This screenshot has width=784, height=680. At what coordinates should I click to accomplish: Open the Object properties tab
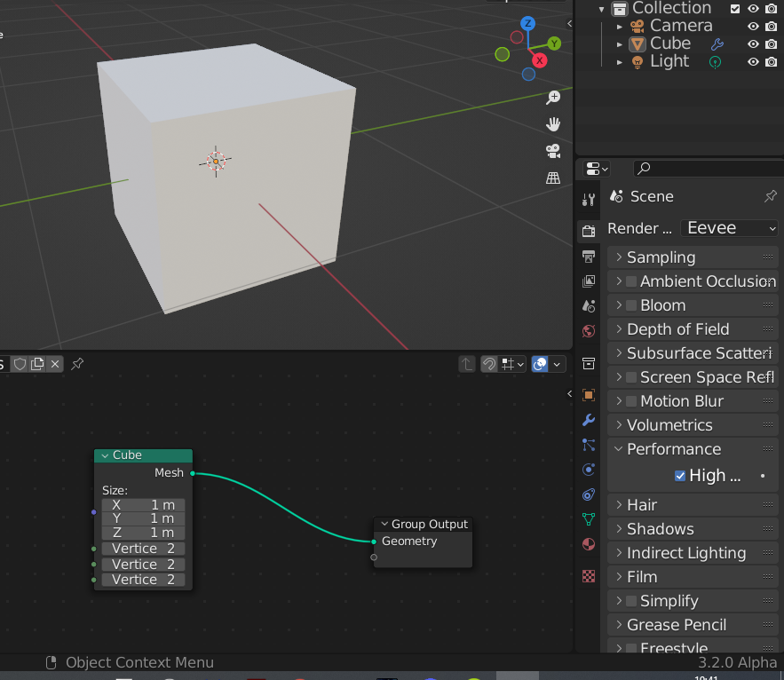589,395
